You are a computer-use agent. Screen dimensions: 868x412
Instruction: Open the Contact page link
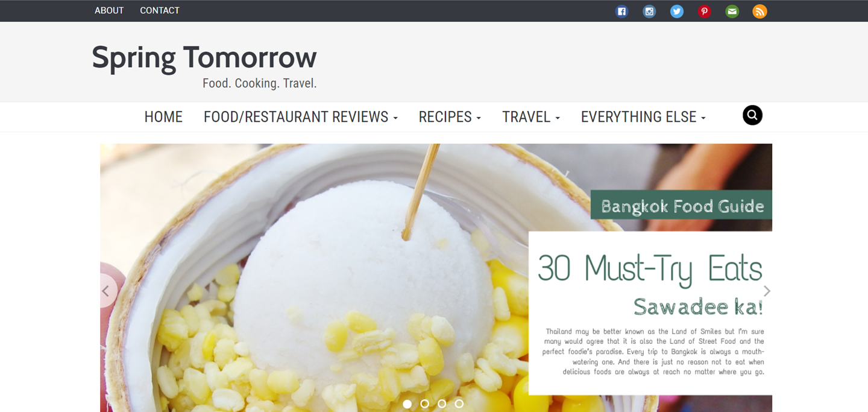160,10
